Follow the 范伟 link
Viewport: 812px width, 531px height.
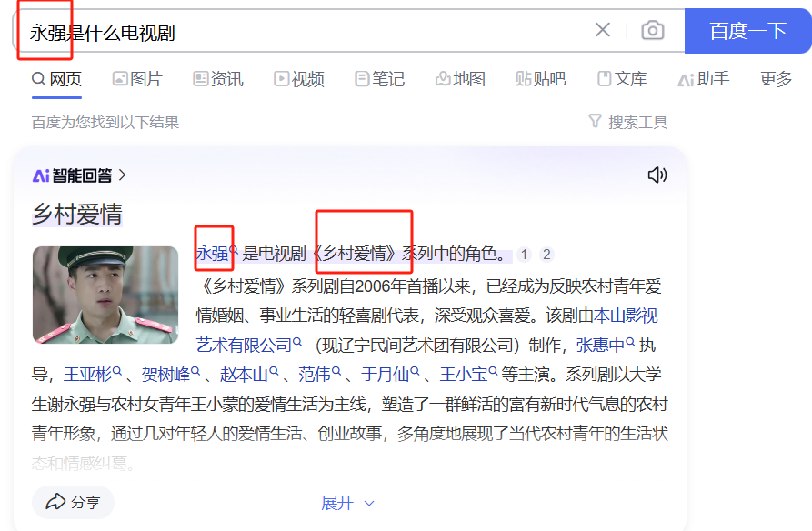pos(319,374)
